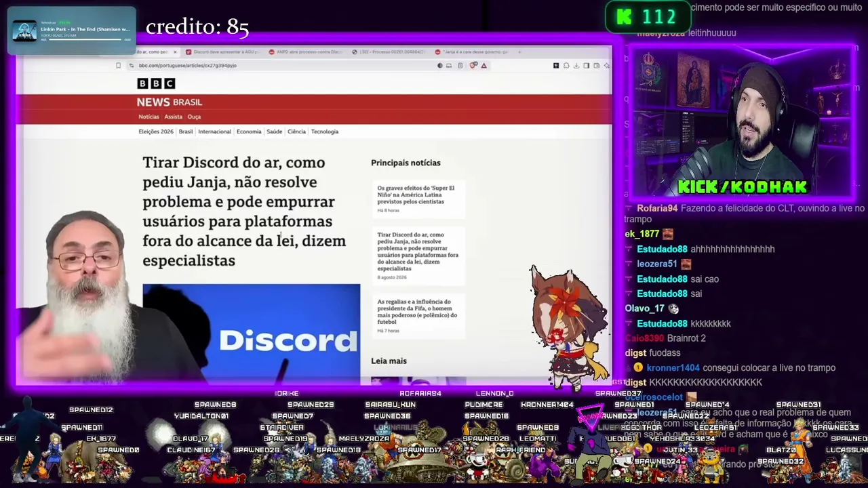This screenshot has width=868, height=488.
Task: Go to Economia topic
Action: click(x=249, y=131)
